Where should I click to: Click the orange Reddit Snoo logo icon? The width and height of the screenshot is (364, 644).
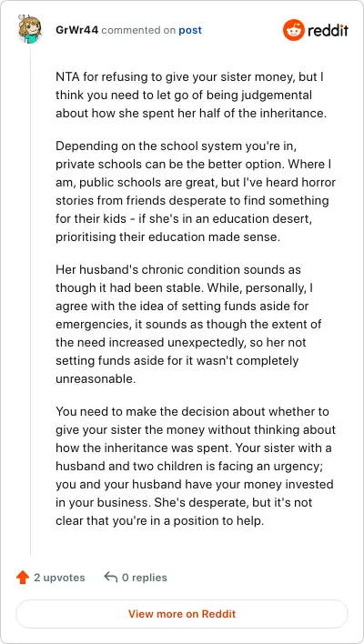click(x=294, y=30)
